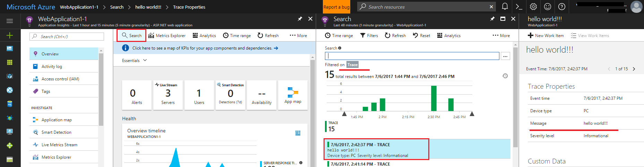Open the Dashboard icon in left sidebar

10,49
